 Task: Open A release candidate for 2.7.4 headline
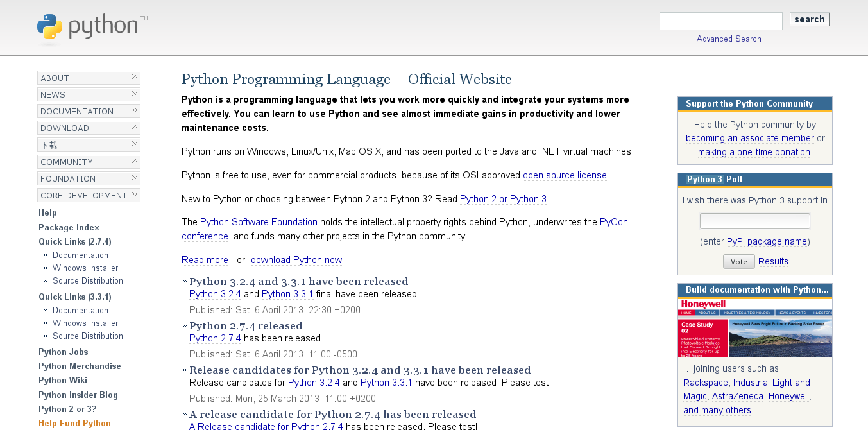(332, 414)
